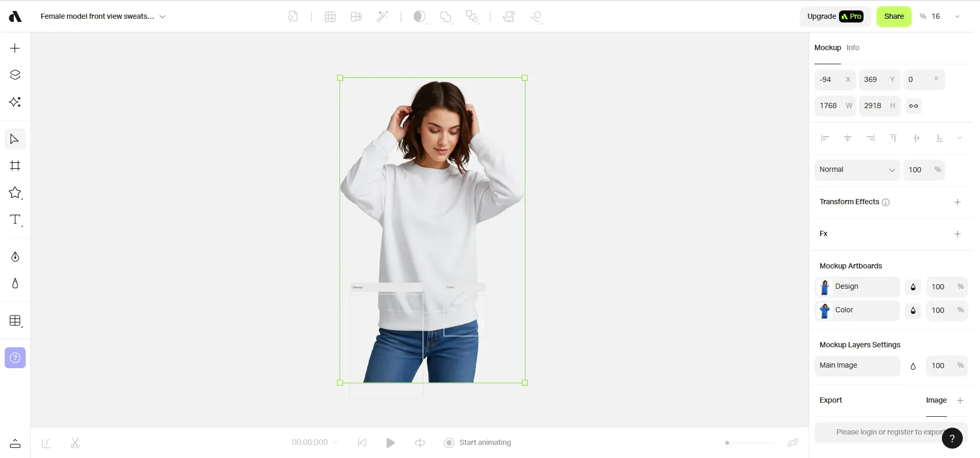The width and height of the screenshot is (980, 458).
Task: Click the timeline zoom slider handle
Action: pos(727,443)
